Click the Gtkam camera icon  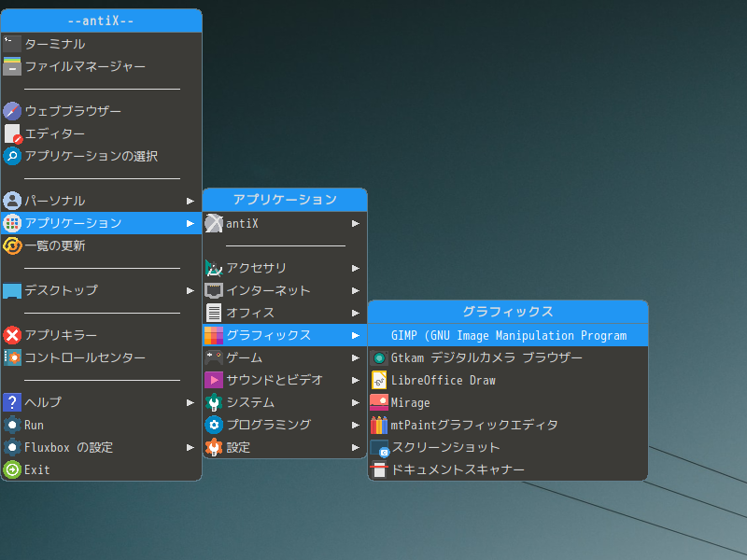(x=379, y=357)
